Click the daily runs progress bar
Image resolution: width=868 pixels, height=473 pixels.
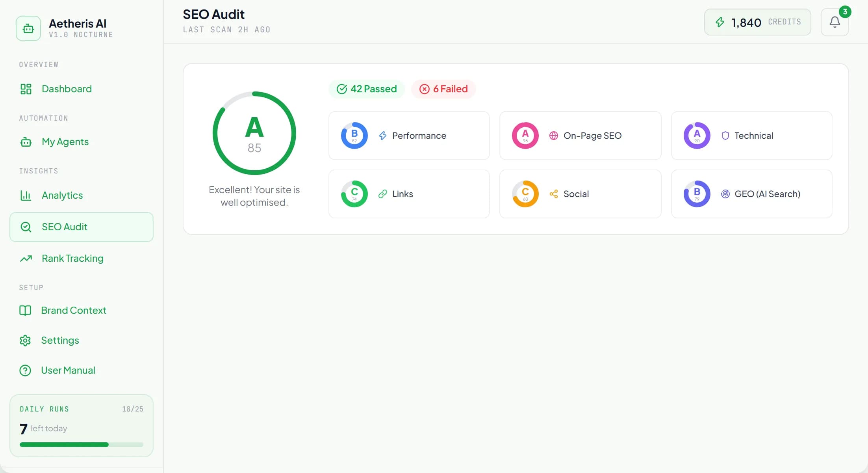(82, 445)
